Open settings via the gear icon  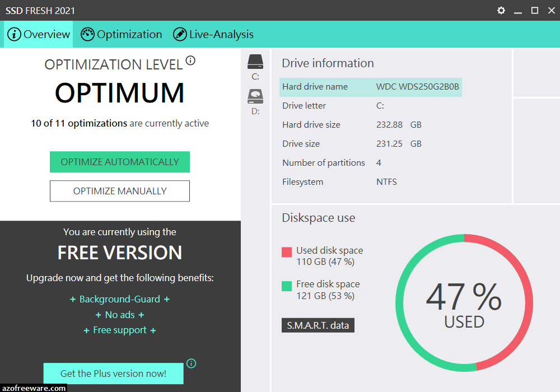click(501, 10)
